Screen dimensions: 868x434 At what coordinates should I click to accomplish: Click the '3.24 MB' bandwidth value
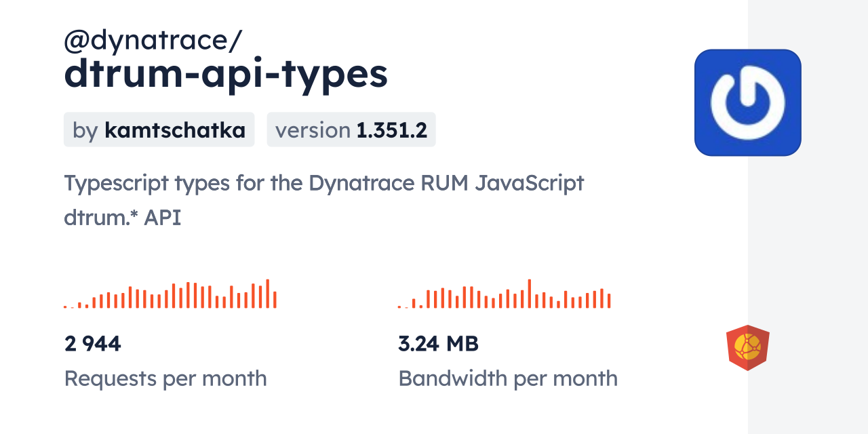click(x=439, y=344)
